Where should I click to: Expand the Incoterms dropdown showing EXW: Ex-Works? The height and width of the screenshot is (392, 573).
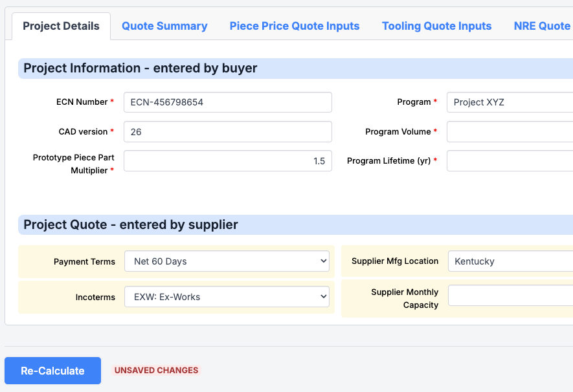click(x=228, y=297)
